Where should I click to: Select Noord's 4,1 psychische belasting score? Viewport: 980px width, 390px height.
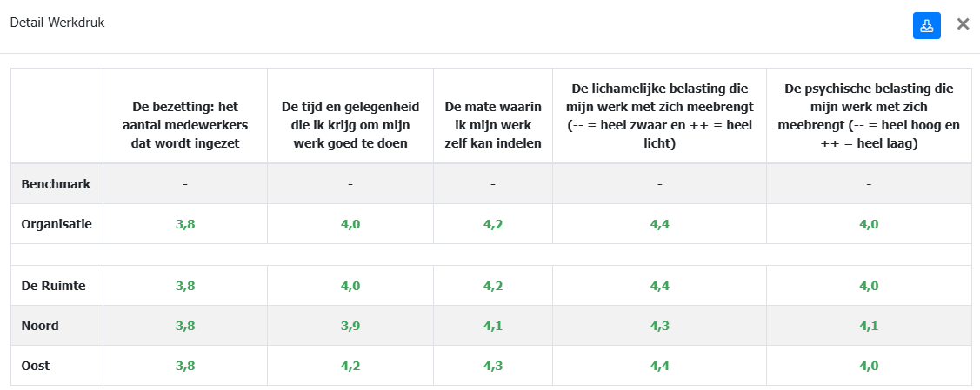[x=869, y=326]
